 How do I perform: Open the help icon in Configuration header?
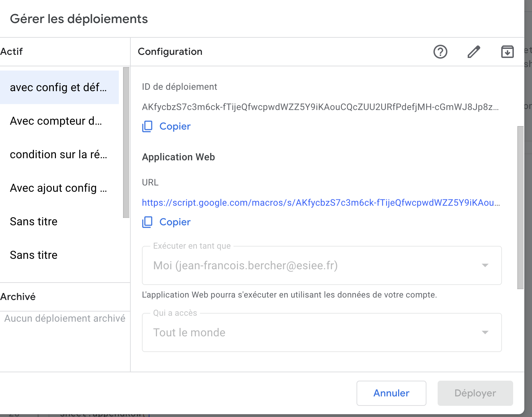440,52
